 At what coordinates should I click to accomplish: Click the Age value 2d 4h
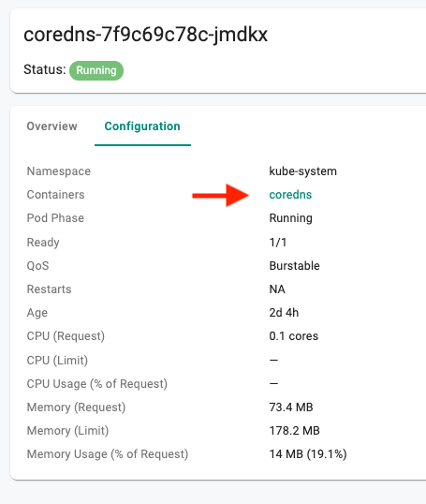(284, 313)
